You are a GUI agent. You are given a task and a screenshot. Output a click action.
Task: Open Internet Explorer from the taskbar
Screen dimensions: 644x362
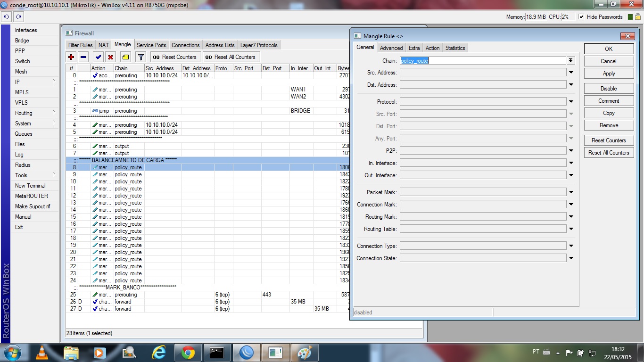coord(159,353)
